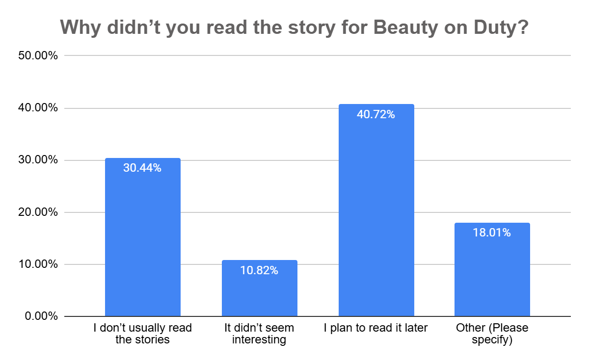
Task: Click the 40.00% y-axis label
Action: click(x=38, y=108)
